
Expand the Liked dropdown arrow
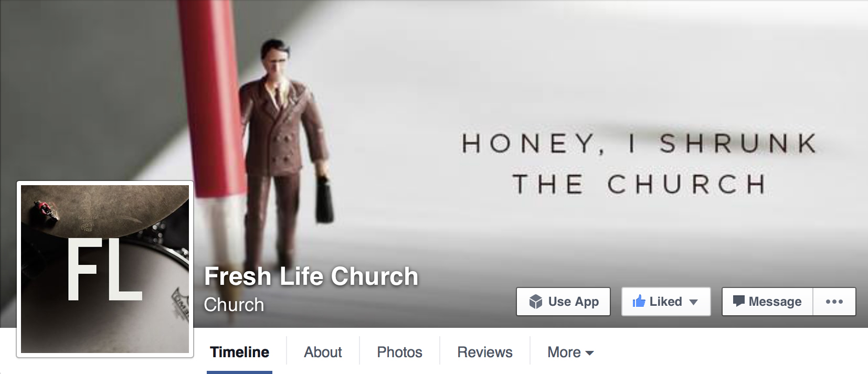tap(693, 302)
